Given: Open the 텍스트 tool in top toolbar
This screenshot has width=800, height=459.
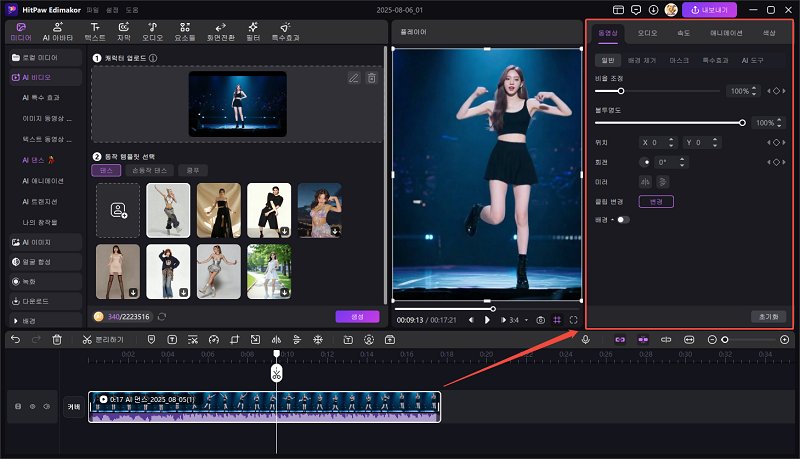Looking at the screenshot, I should [95, 32].
